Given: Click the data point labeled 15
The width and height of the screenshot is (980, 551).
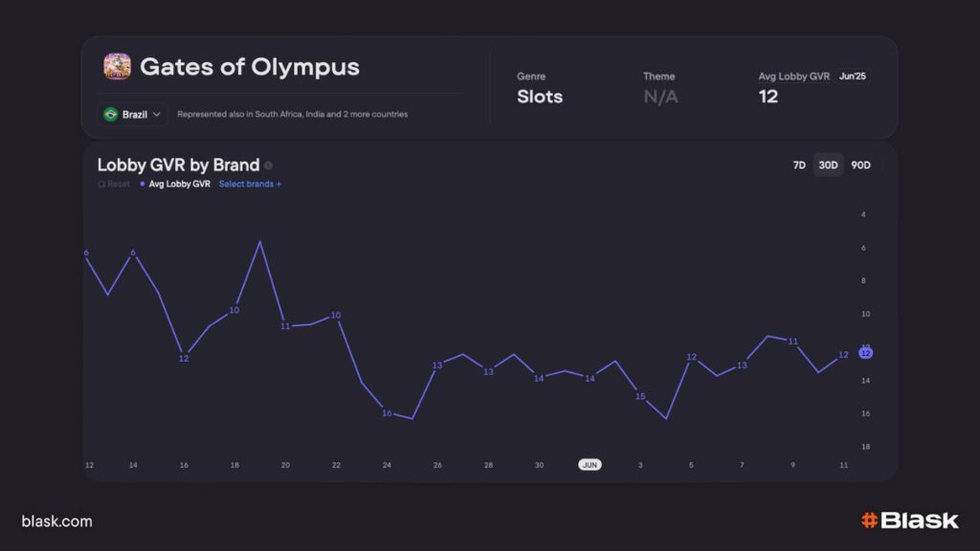Looking at the screenshot, I should point(640,396).
